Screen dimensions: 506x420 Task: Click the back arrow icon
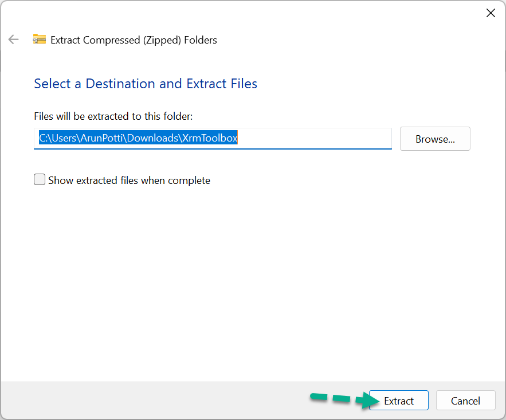(13, 40)
